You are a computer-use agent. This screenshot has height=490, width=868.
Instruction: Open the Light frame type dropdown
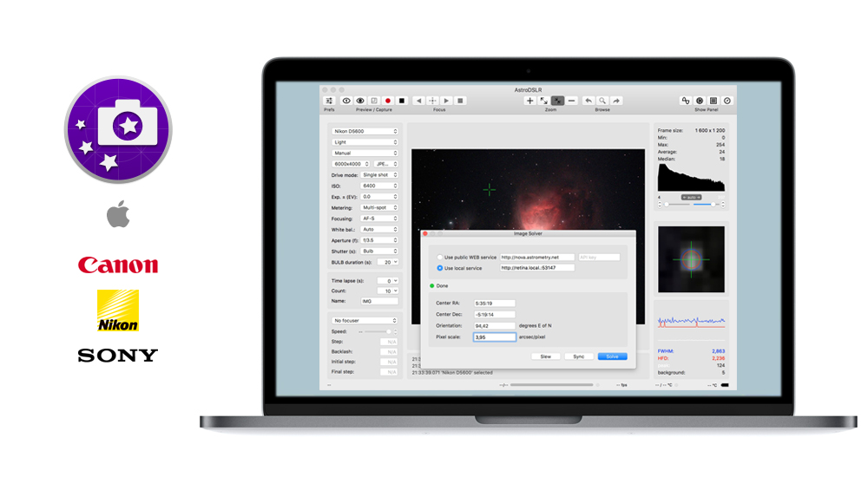click(365, 142)
